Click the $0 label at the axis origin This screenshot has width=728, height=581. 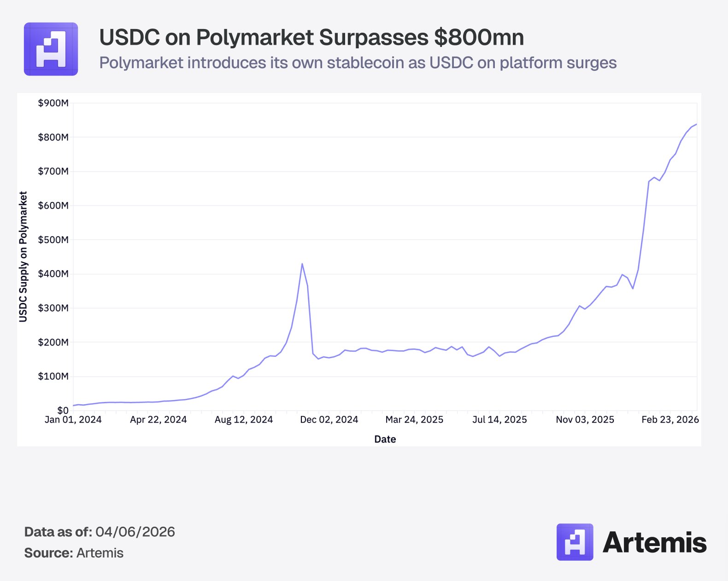coord(63,410)
